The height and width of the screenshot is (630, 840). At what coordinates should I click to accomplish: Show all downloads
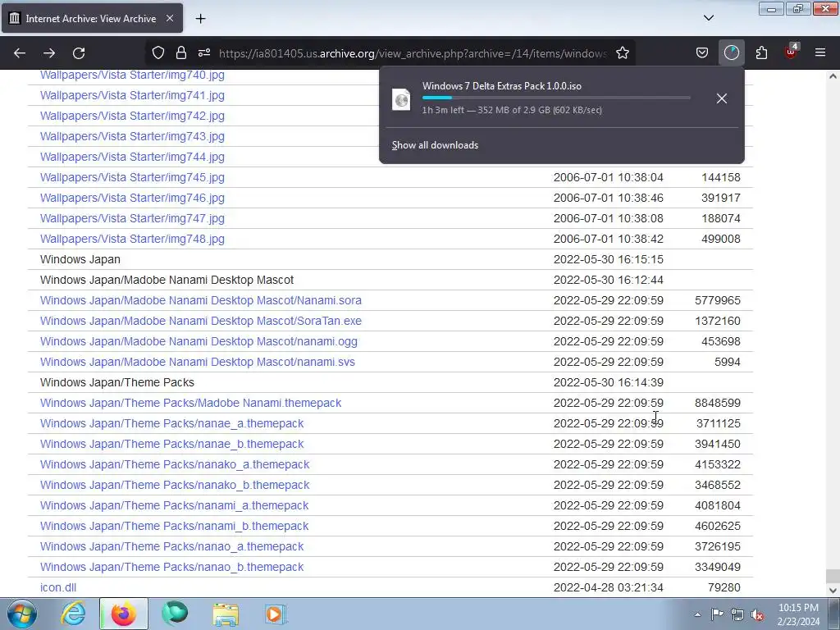pos(435,145)
